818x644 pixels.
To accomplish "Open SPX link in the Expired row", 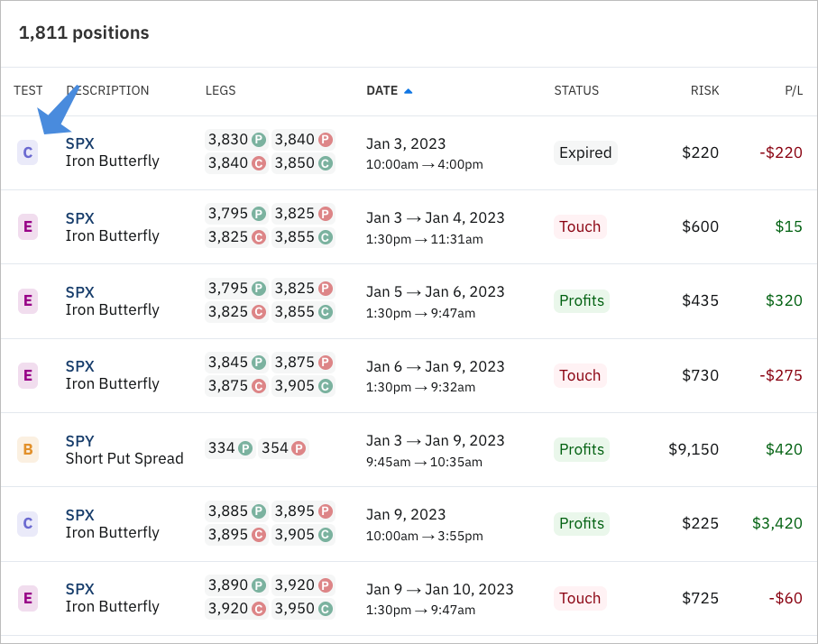I will point(80,143).
